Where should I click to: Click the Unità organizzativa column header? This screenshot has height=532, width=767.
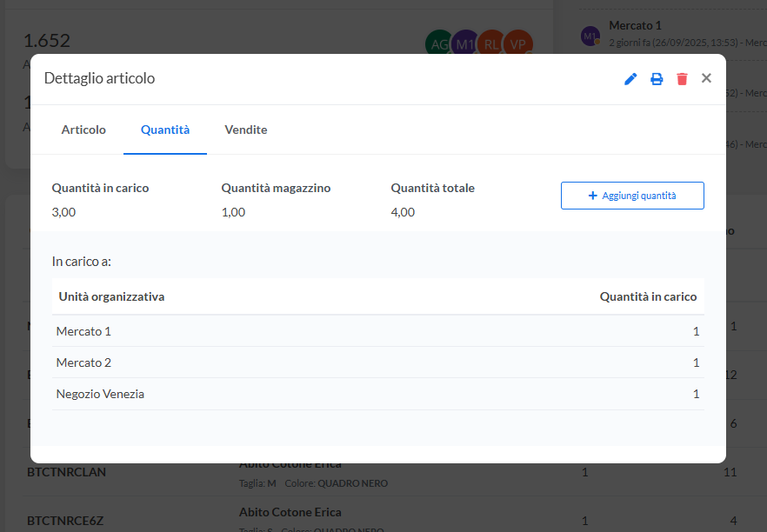111,296
